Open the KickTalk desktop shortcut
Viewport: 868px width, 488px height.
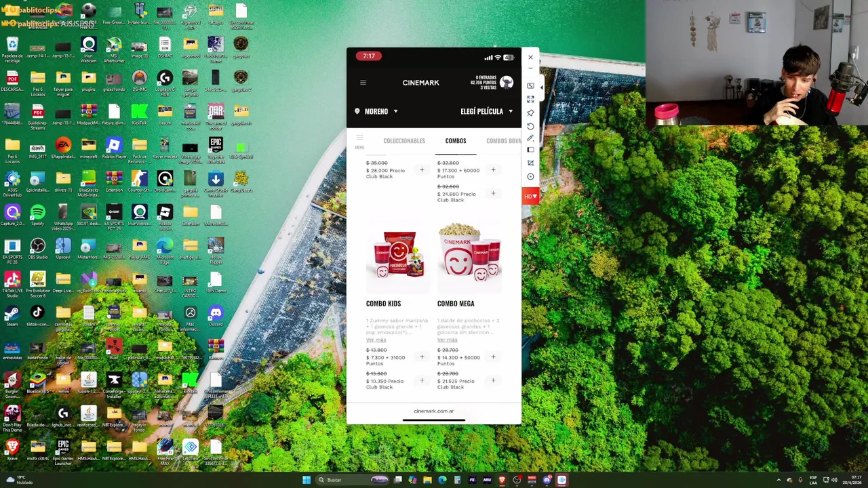[x=139, y=115]
